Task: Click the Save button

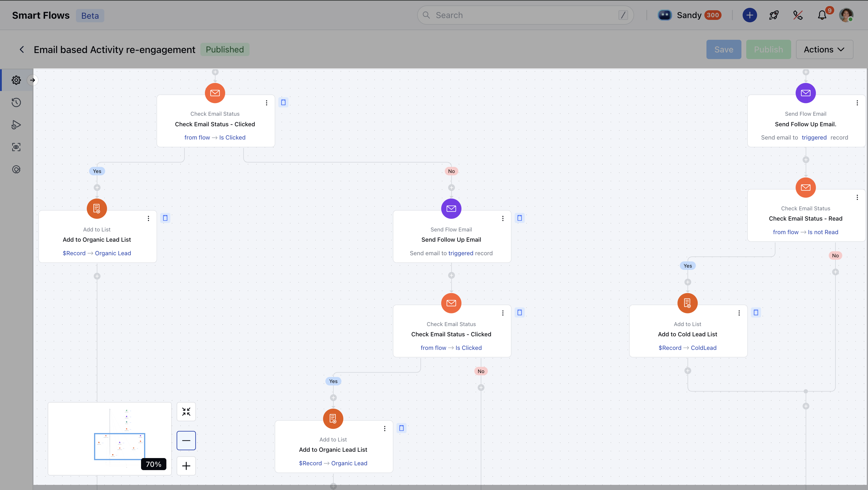Action: (x=723, y=49)
